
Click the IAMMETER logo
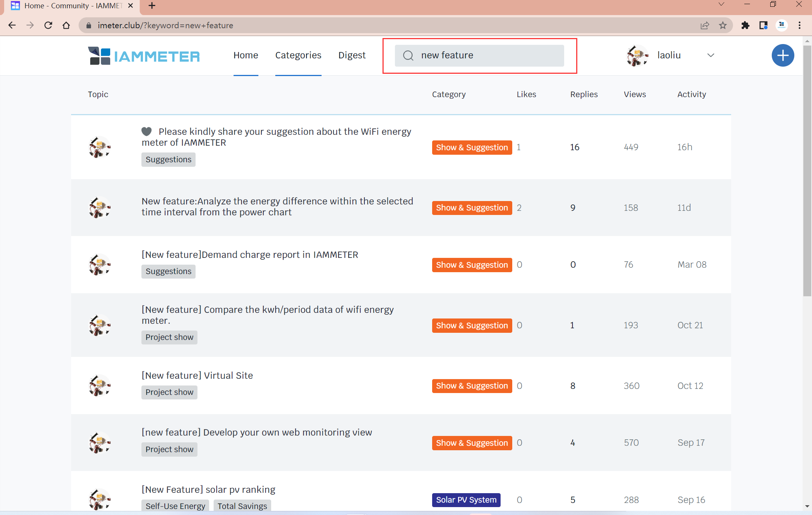144,56
